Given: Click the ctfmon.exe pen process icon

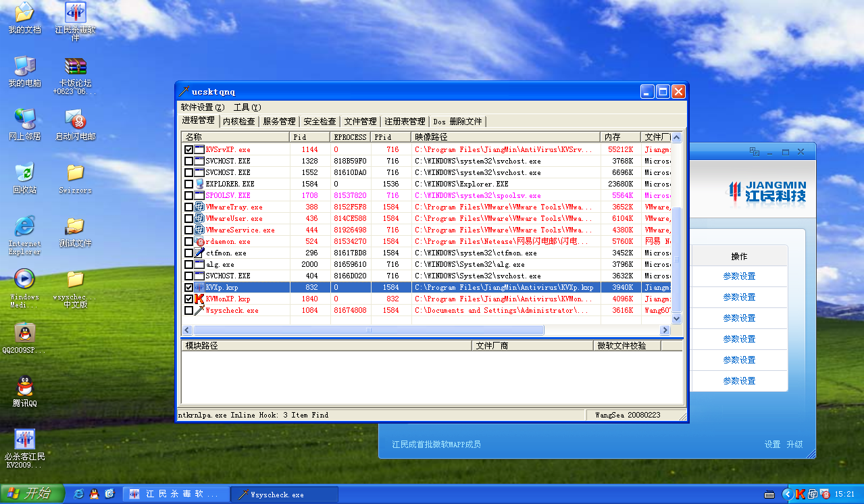Looking at the screenshot, I should (x=199, y=253).
